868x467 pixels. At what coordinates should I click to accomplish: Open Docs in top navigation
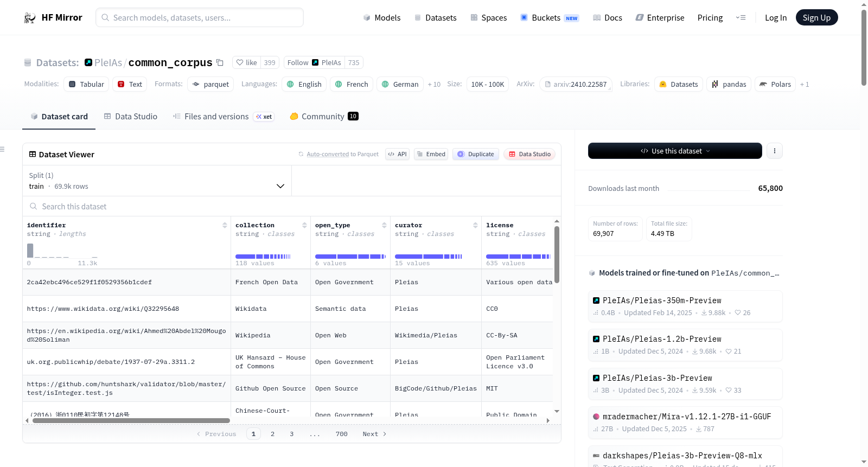pos(608,18)
